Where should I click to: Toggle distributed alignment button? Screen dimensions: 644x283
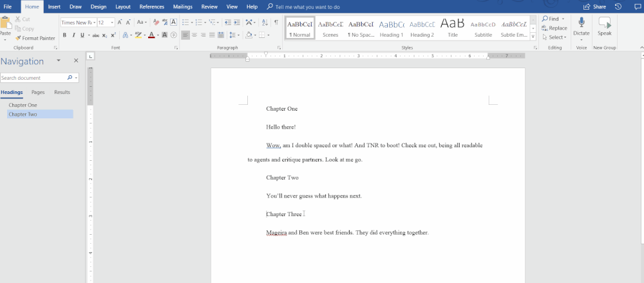[221, 35]
